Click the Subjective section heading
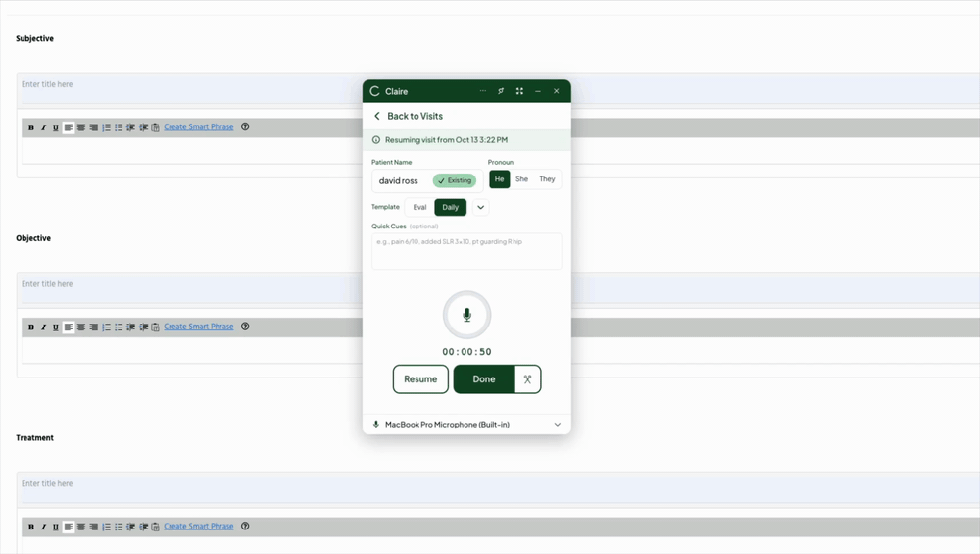980x554 pixels. [x=35, y=39]
